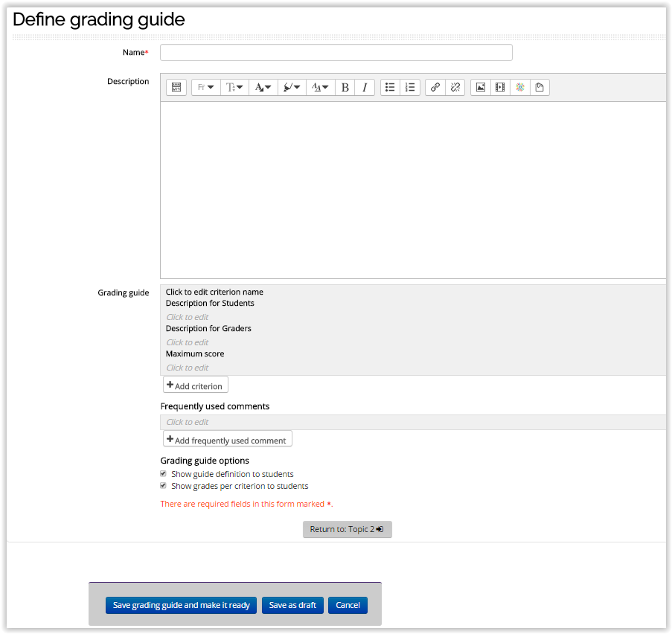This screenshot has width=672, height=634.
Task: Click the Name input field
Action: [336, 52]
